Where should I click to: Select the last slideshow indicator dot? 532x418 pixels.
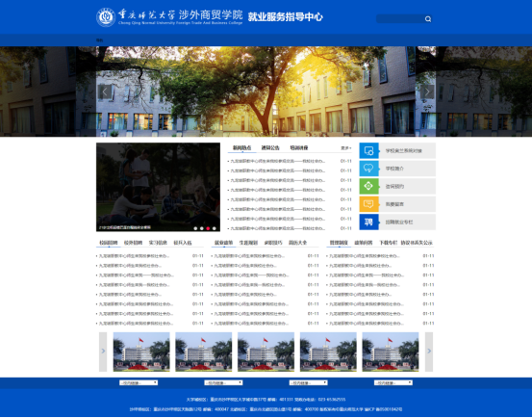[215, 228]
